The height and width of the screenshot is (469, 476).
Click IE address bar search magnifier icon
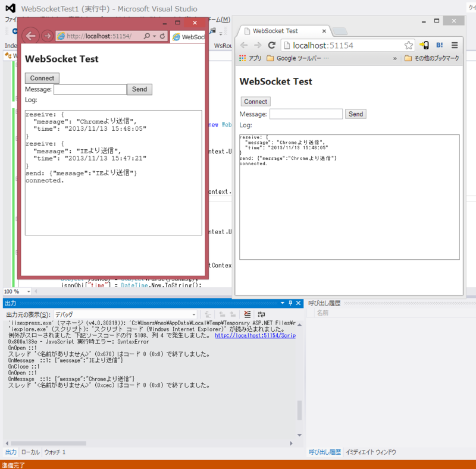pyautogui.click(x=146, y=36)
